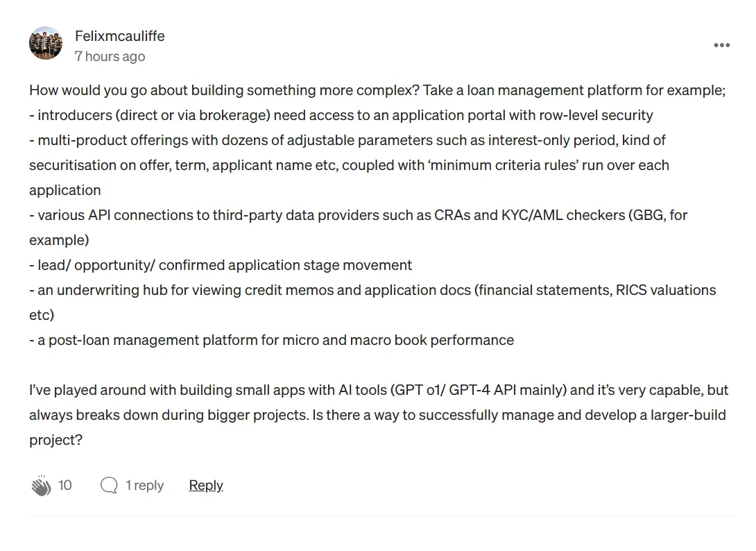Click the clap hands icon
Screen dimensions: 756x551
[x=41, y=486]
